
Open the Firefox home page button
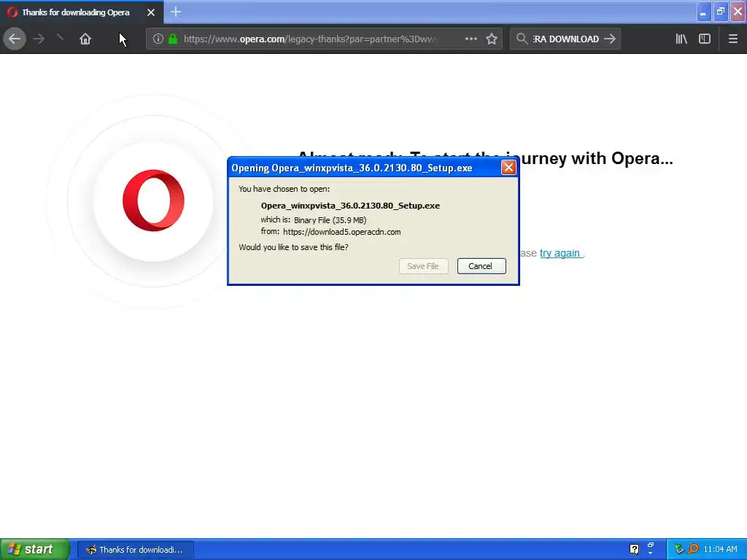(85, 39)
